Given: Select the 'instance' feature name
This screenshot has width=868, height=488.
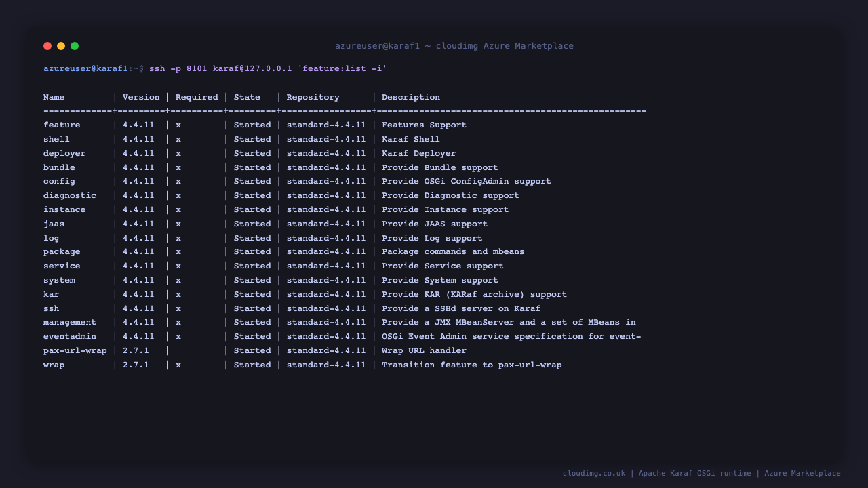Looking at the screenshot, I should click(64, 209).
